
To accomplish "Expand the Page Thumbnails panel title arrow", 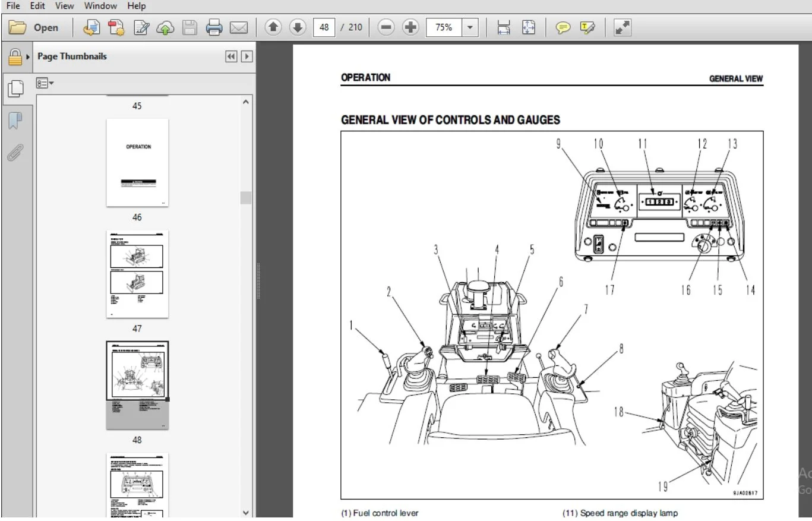I will coord(28,57).
